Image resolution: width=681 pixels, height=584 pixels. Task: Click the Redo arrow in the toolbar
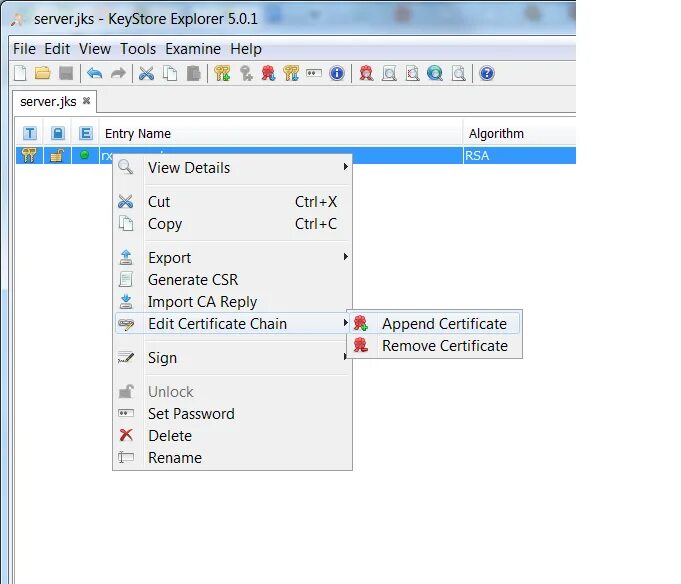(118, 73)
